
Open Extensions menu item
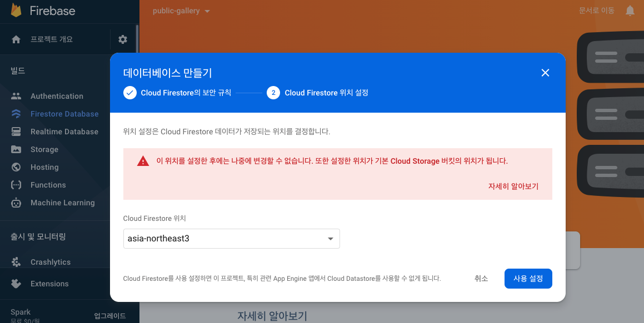pos(49,284)
